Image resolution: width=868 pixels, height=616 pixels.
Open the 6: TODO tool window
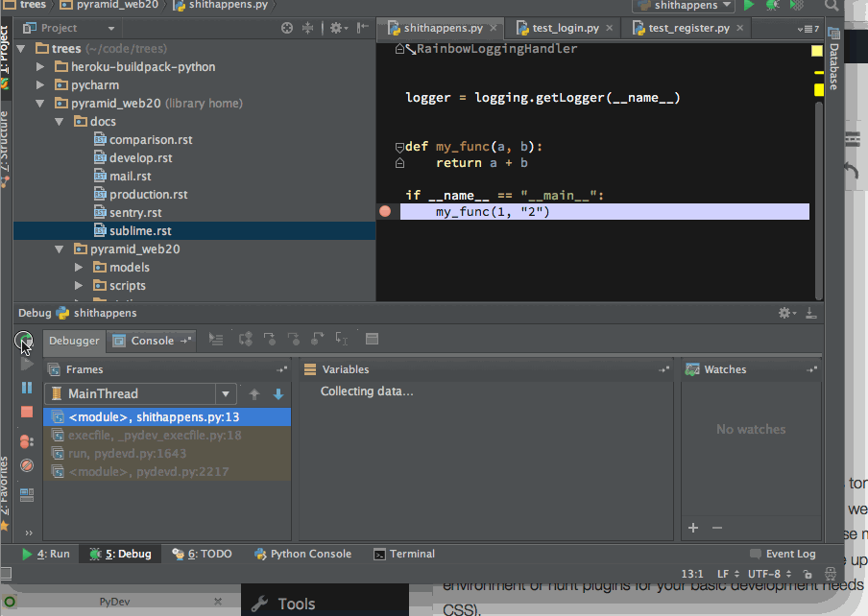pos(202,554)
